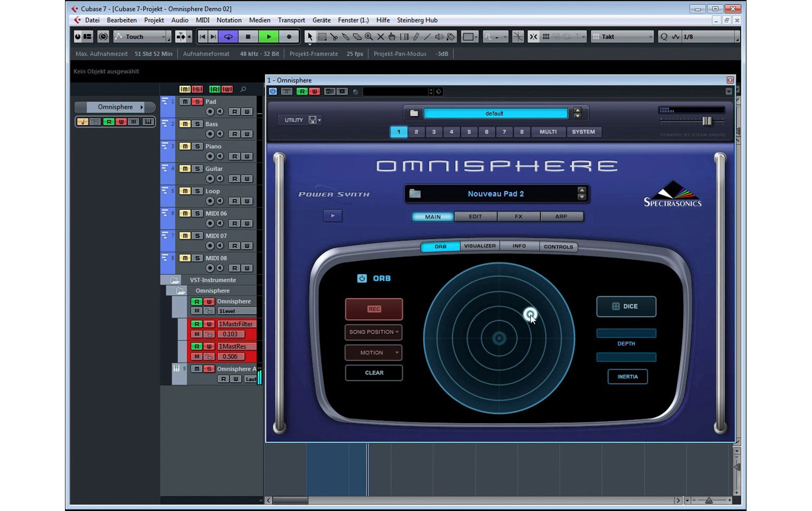
Task: Expand the Omnisphere inspector section arrow
Action: point(142,107)
